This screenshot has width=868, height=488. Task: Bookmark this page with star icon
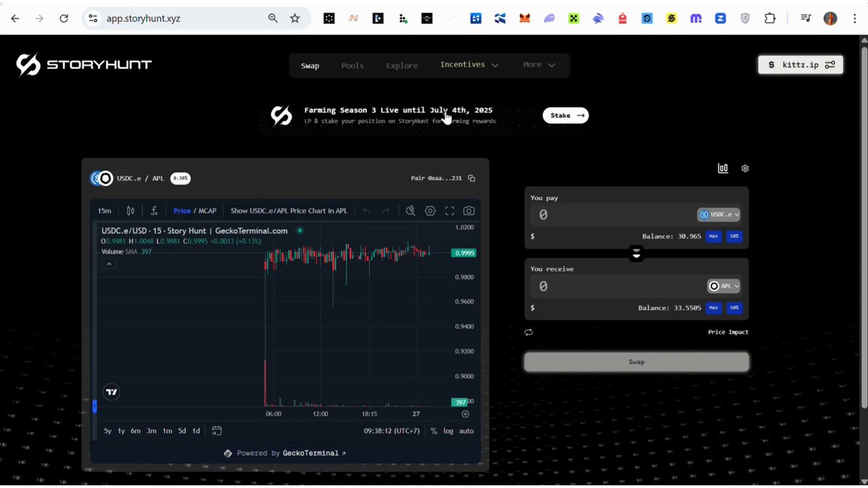click(294, 19)
